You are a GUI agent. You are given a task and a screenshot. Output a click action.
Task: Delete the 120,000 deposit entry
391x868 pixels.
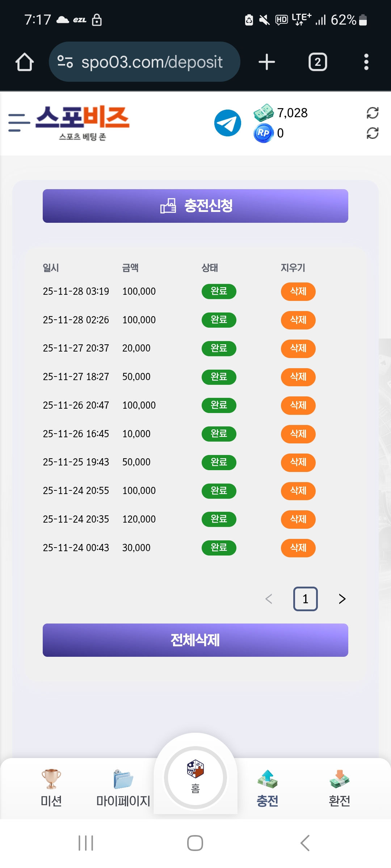pyautogui.click(x=298, y=519)
